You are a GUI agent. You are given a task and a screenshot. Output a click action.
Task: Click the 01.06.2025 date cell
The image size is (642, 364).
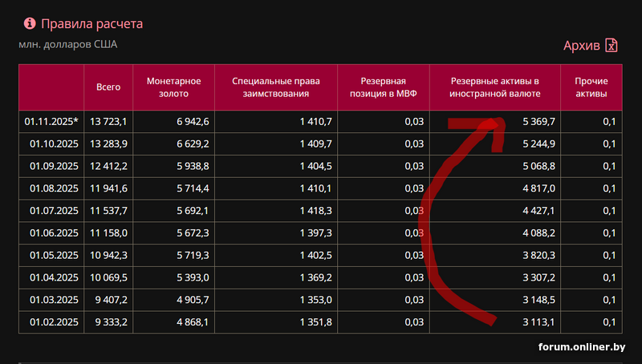coord(51,233)
